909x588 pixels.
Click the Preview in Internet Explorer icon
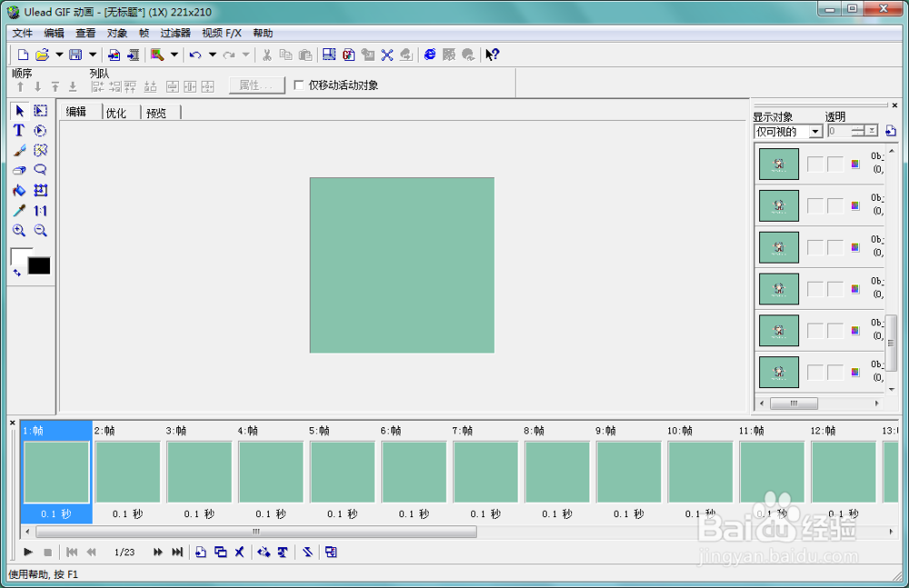coord(430,55)
